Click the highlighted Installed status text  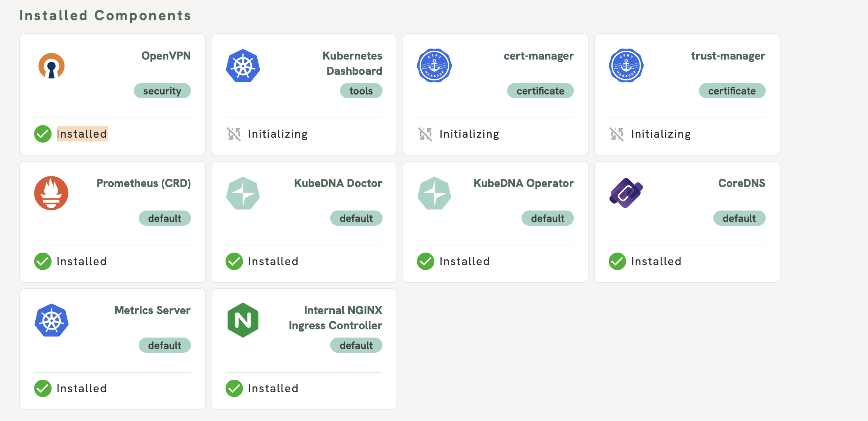tap(82, 134)
